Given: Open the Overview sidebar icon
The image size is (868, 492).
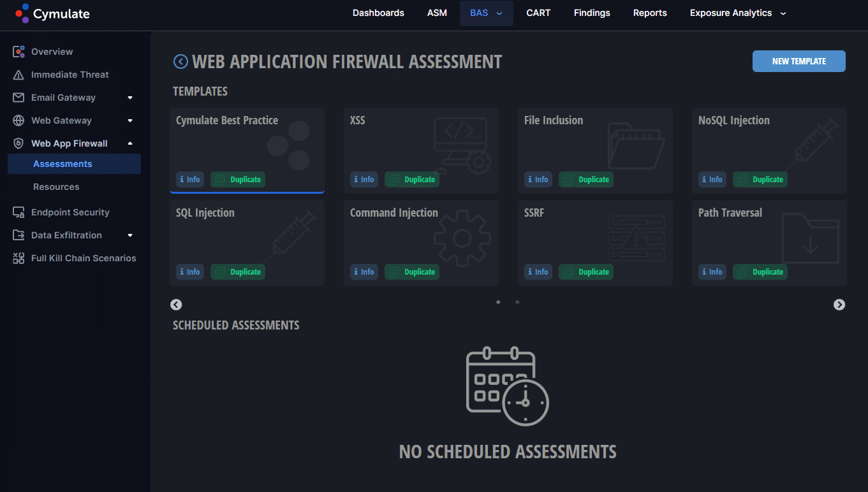Looking at the screenshot, I should 18,52.
